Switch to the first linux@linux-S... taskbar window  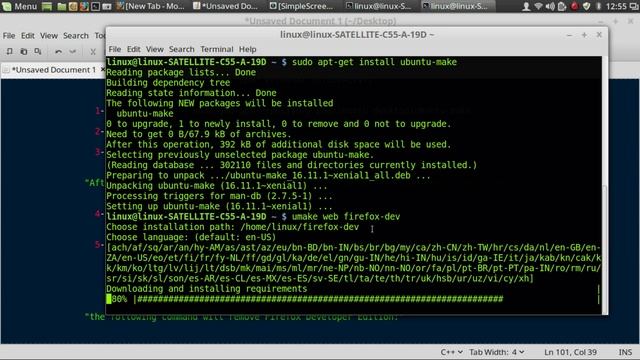[x=378, y=6]
